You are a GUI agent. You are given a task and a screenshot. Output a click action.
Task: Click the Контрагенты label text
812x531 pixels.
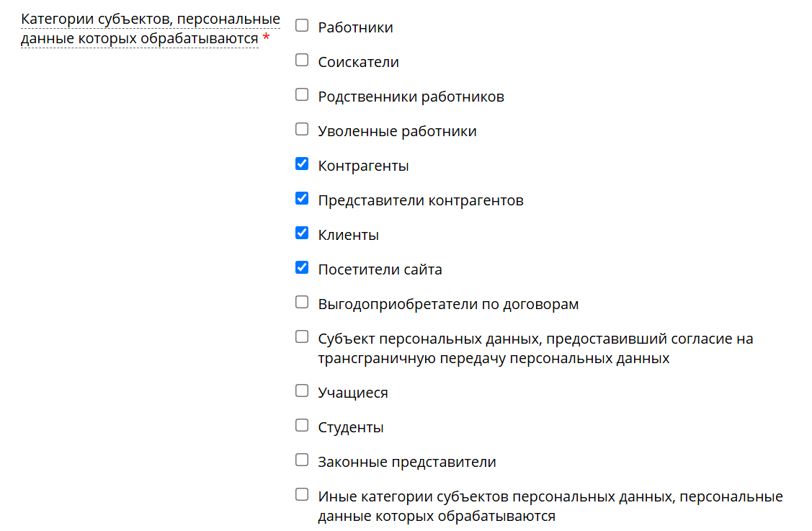click(x=363, y=165)
